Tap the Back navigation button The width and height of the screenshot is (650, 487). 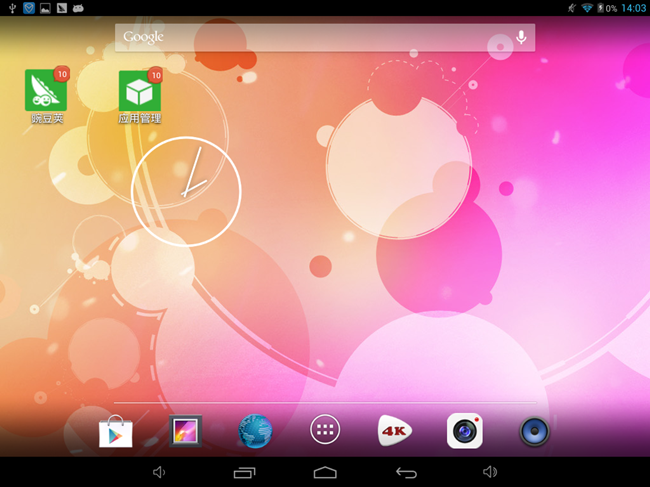406,472
